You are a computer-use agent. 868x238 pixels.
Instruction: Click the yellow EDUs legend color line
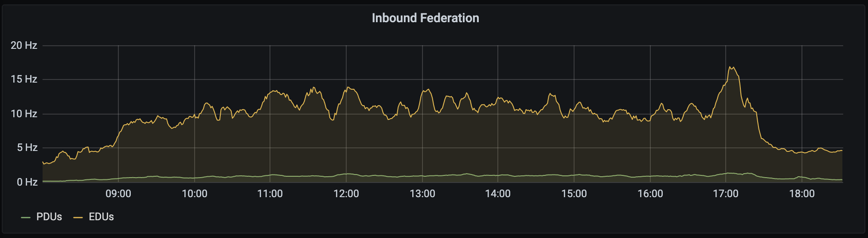coord(78,218)
